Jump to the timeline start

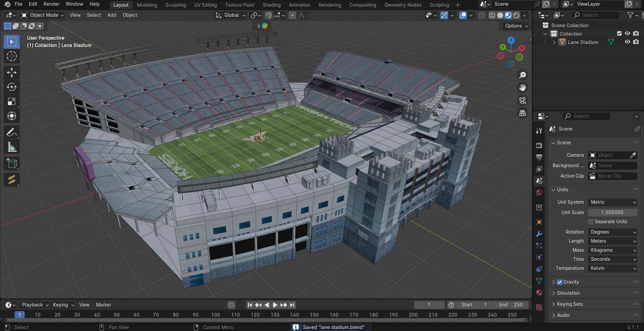[x=250, y=305]
